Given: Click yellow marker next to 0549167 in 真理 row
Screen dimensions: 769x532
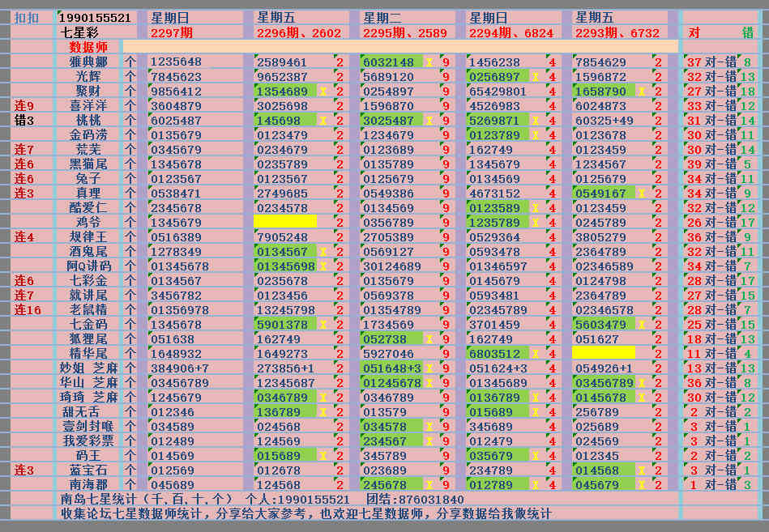Looking at the screenshot, I should coord(641,194).
